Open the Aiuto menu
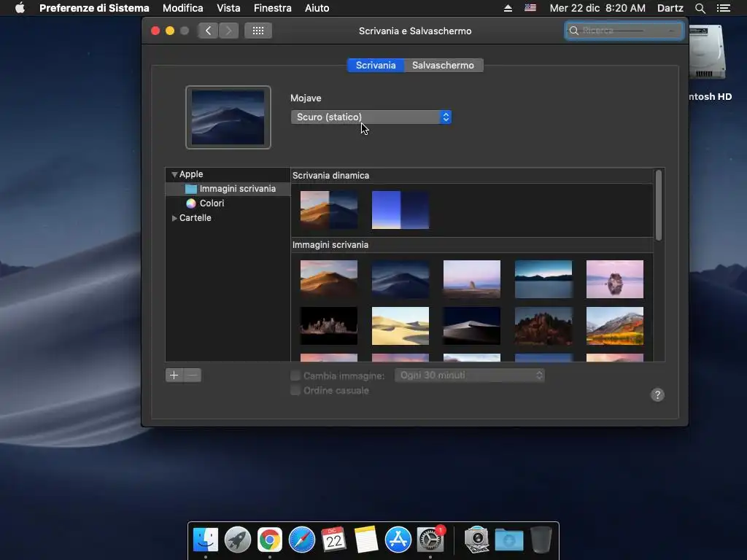This screenshot has height=560, width=747. click(317, 8)
